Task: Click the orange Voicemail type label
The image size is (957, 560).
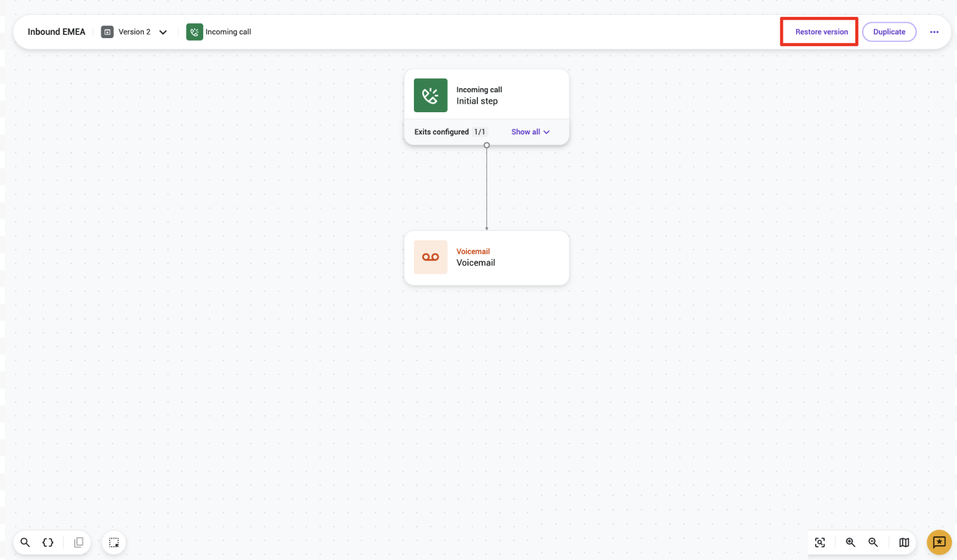Action: coord(473,251)
